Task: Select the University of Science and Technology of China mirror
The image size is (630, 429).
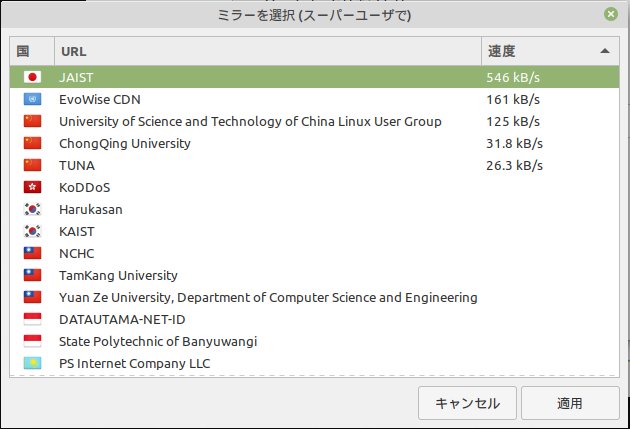Action: [x=314, y=121]
